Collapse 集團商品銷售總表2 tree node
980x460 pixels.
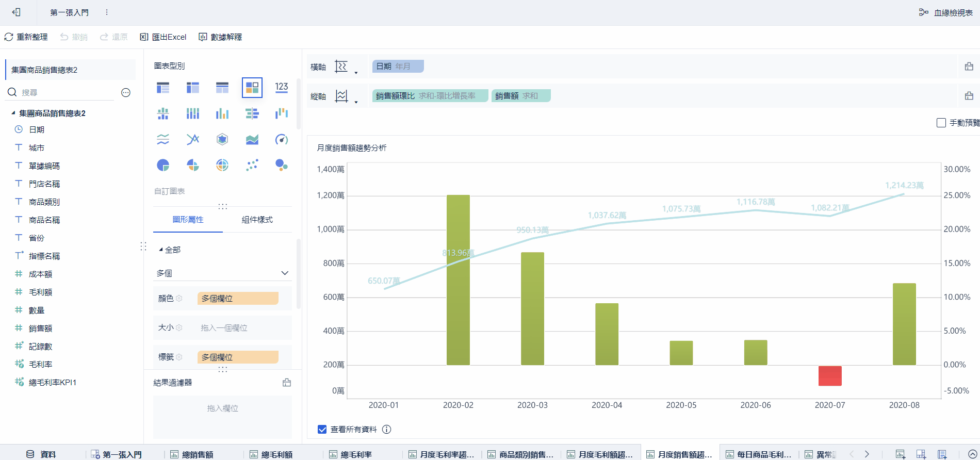click(x=13, y=113)
